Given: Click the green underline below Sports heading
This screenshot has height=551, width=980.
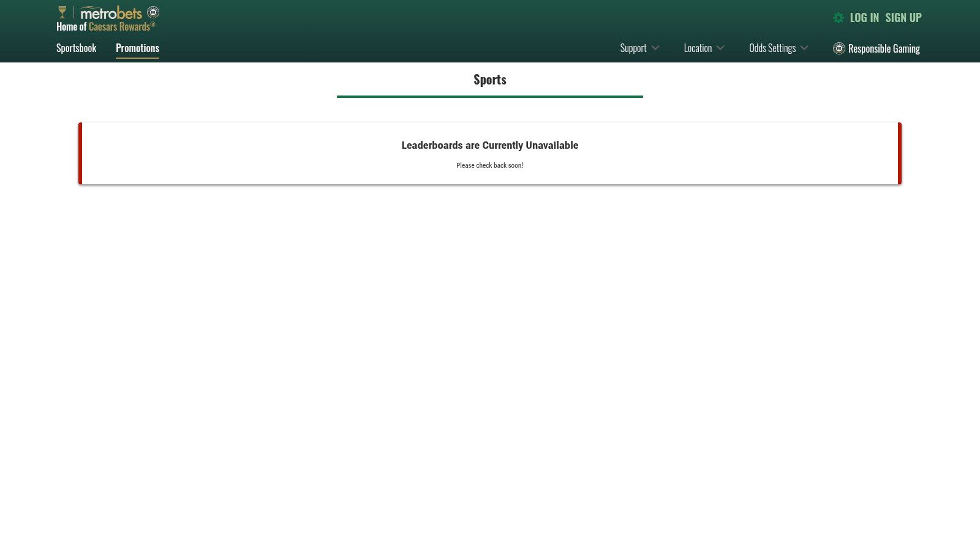Looking at the screenshot, I should click(489, 96).
